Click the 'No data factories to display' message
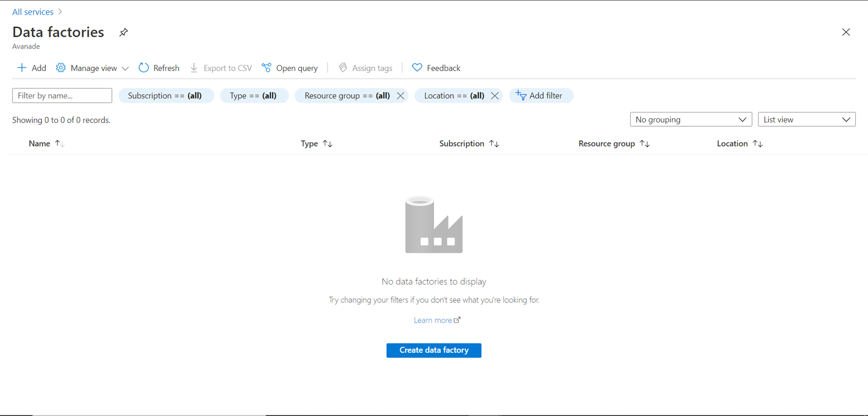 (434, 282)
